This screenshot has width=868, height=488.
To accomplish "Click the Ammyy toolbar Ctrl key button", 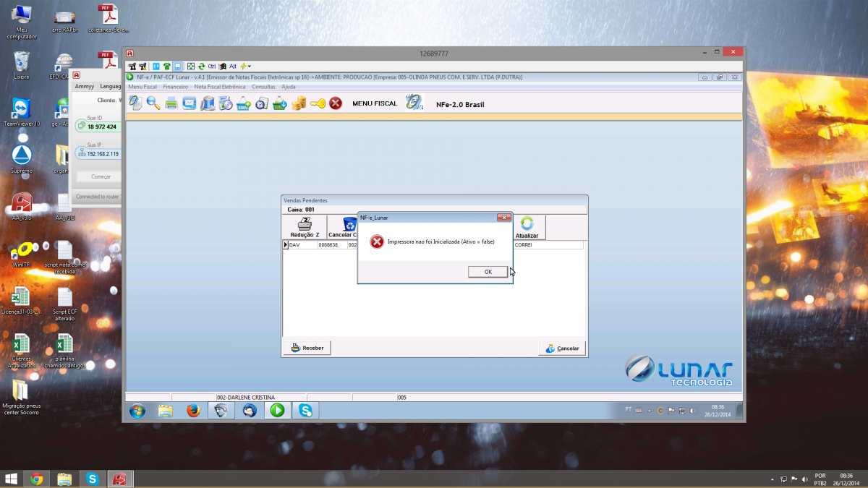I will (212, 66).
